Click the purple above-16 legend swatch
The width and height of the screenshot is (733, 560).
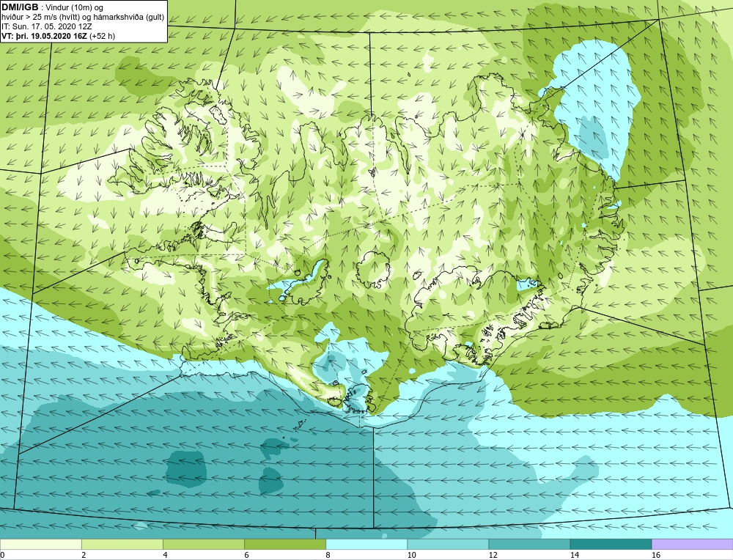click(693, 544)
